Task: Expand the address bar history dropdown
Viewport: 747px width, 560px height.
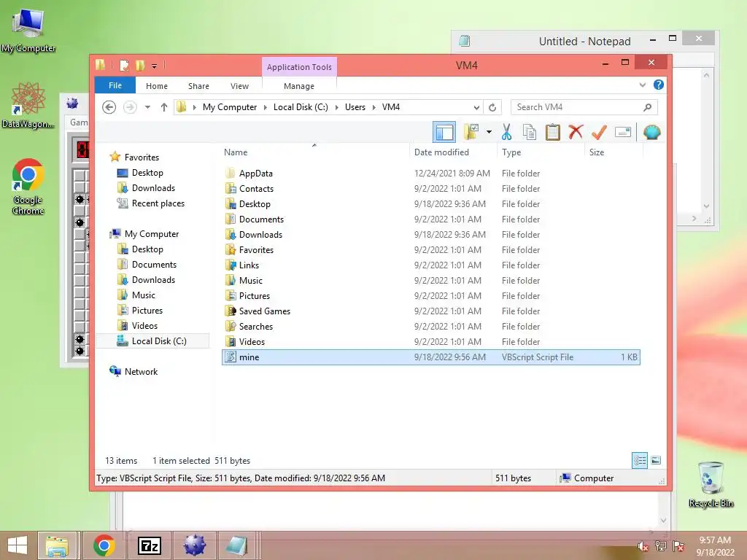Action: pos(476,107)
